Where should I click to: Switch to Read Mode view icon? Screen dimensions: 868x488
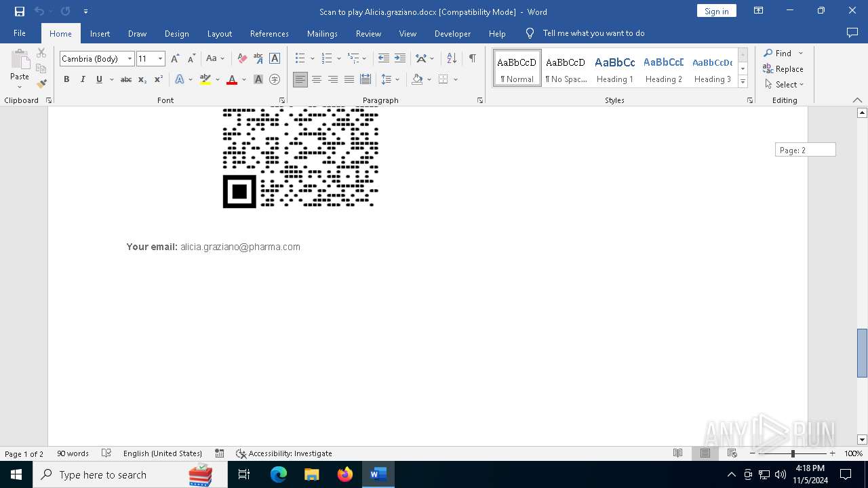coord(677,453)
